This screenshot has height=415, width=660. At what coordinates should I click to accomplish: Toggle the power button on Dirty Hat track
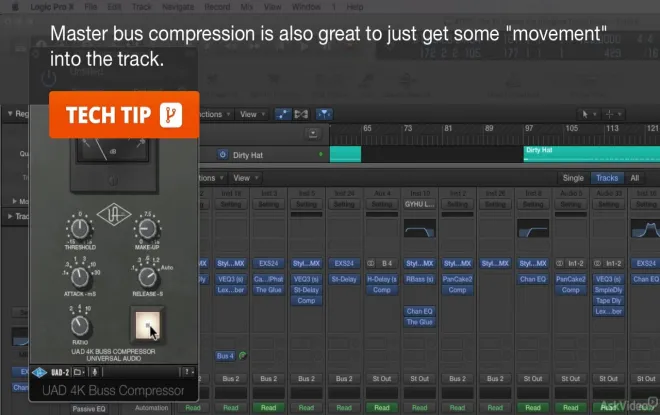[223, 154]
